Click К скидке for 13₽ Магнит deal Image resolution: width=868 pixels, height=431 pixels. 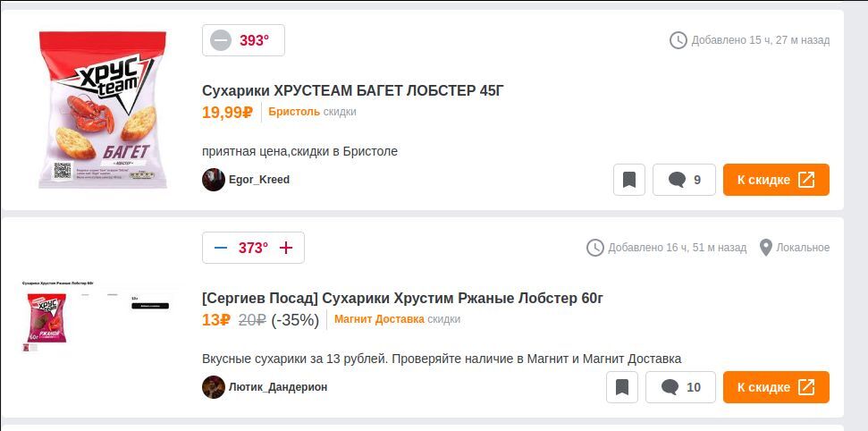pyautogui.click(x=775, y=387)
